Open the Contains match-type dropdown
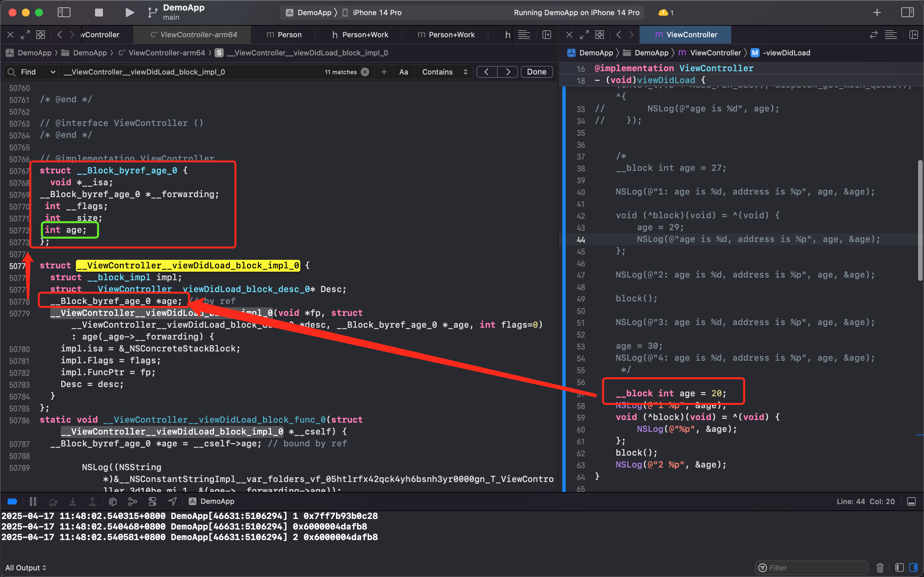 tap(444, 72)
